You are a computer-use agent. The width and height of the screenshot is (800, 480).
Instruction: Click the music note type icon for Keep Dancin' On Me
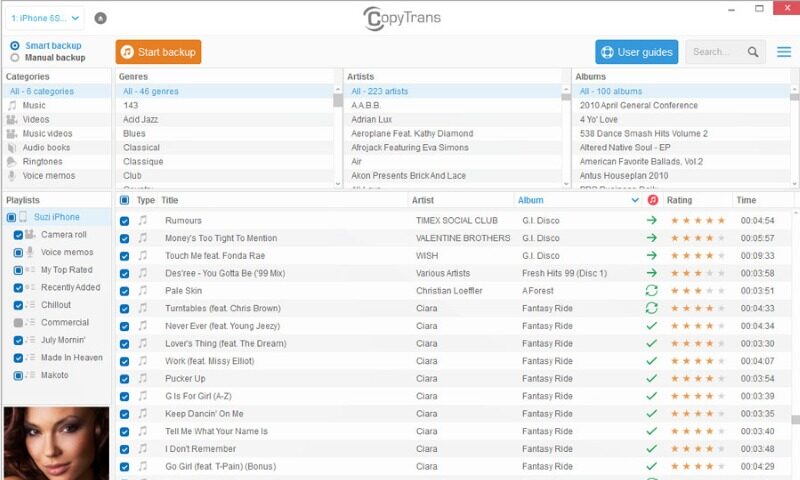(143, 413)
